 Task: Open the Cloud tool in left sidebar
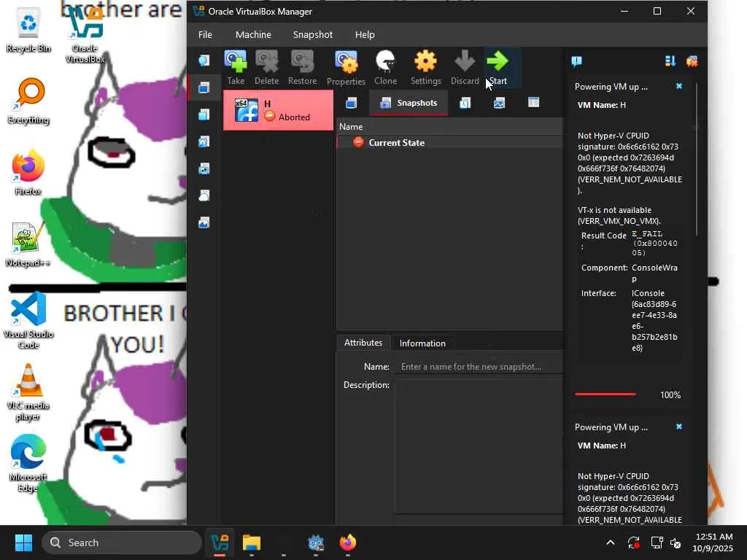click(x=204, y=195)
